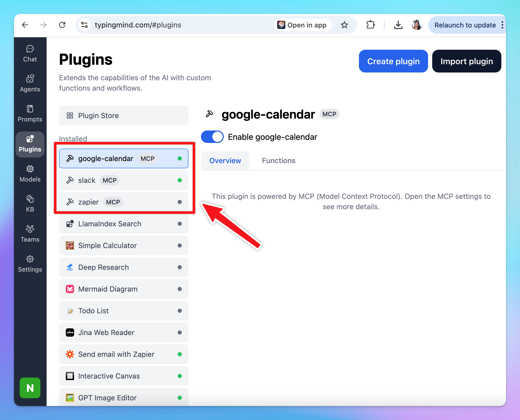Screen dimensions: 520x420
Task: Open browser three-dot menu
Action: tap(502, 25)
